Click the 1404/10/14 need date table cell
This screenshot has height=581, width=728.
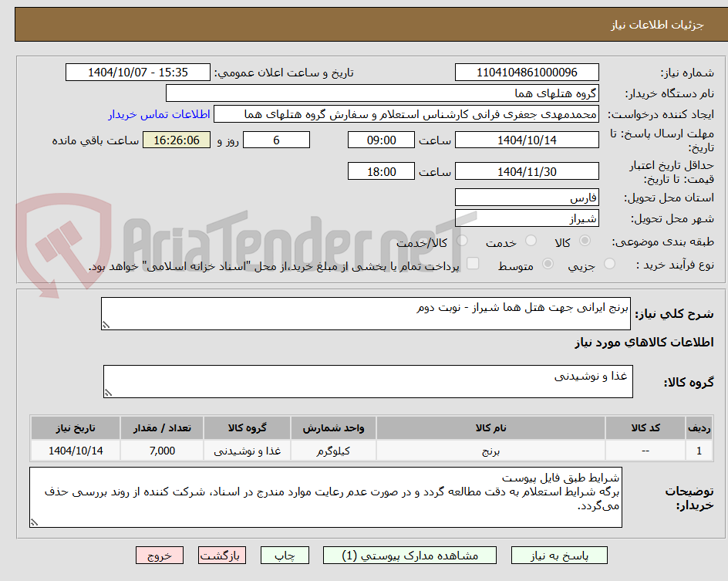coord(76,451)
